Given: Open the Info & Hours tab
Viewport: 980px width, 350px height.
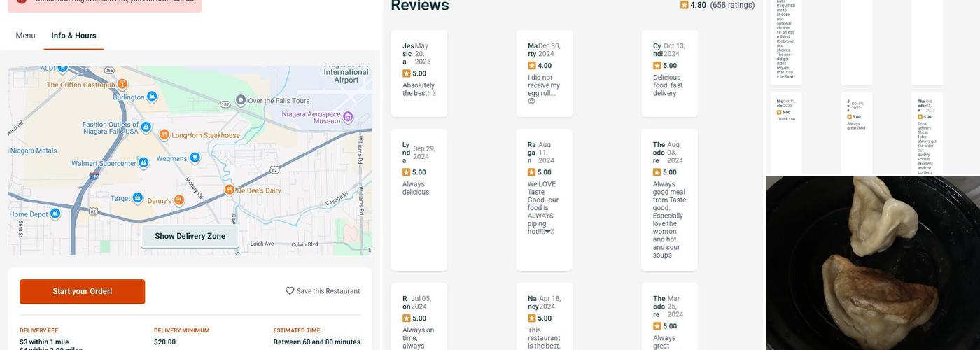Looking at the screenshot, I should click(73, 36).
